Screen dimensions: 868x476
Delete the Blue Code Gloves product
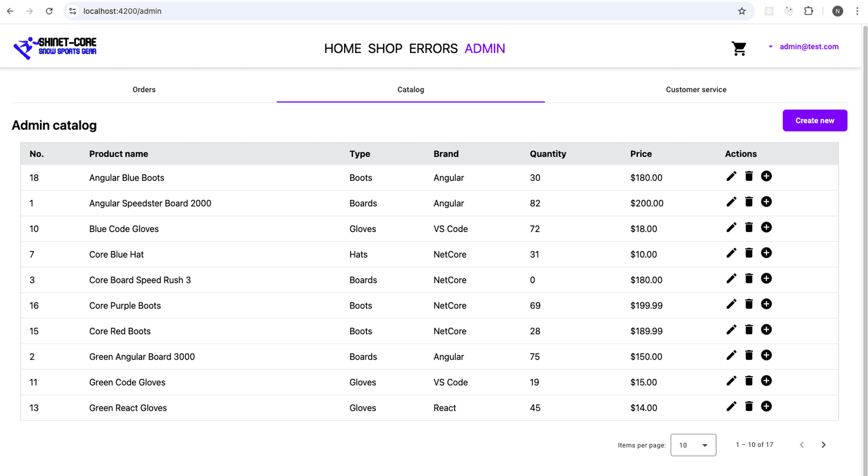[x=749, y=227]
